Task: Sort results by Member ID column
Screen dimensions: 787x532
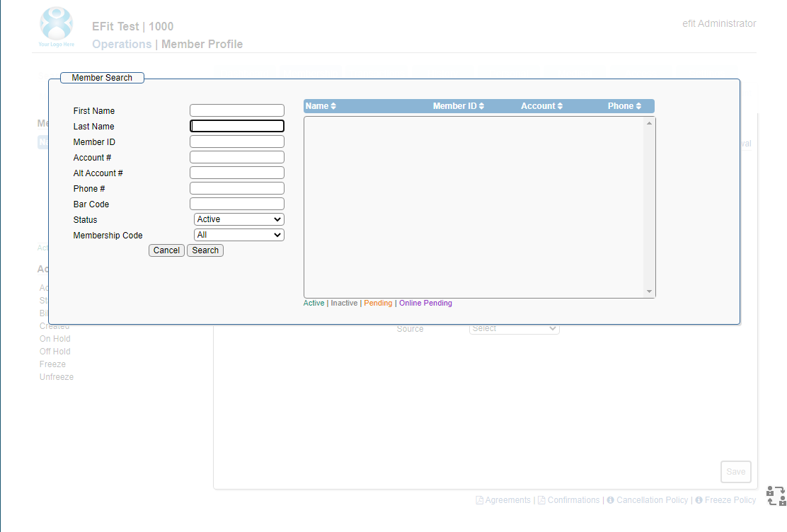Action: 458,106
